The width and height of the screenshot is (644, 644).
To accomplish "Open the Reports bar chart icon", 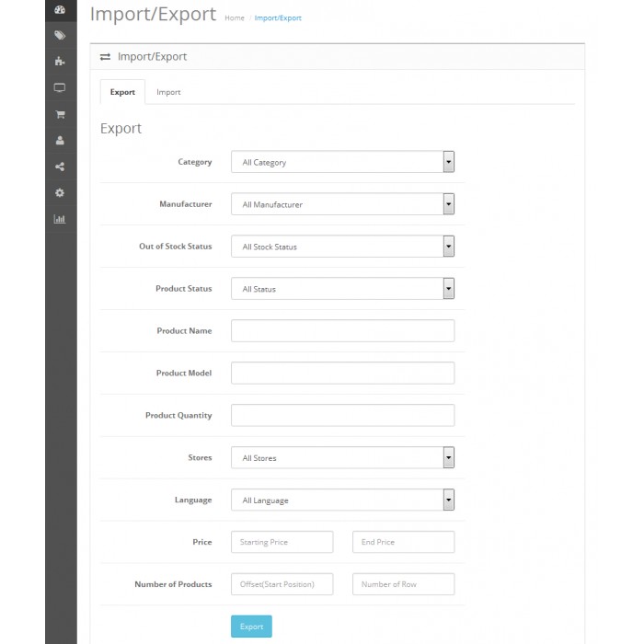I will (x=60, y=219).
